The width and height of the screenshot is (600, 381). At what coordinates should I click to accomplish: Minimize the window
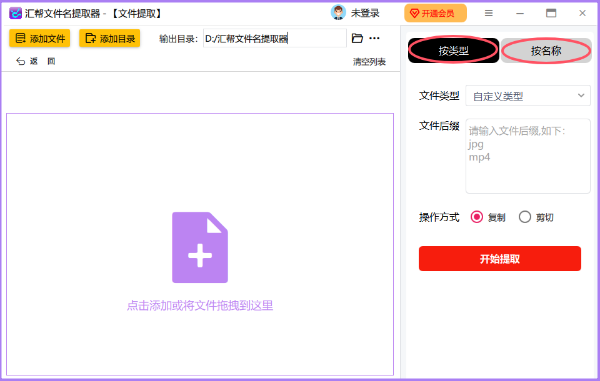coord(520,13)
